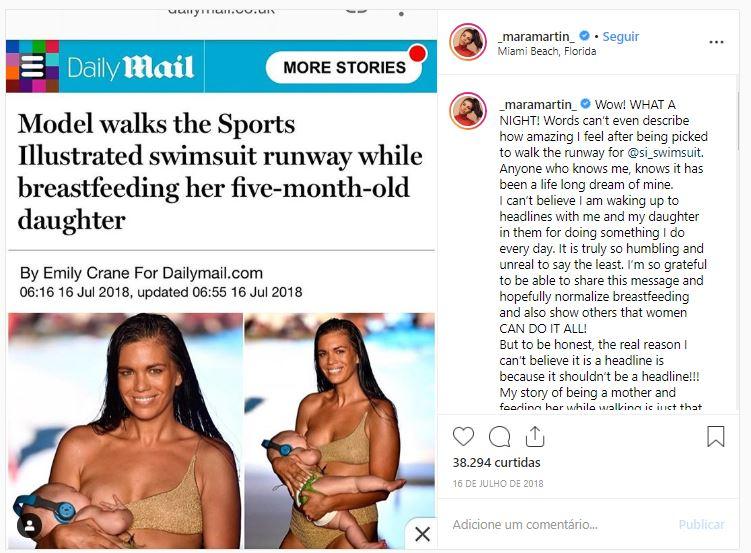Click tagged people icon on photo
Image resolution: width=751 pixels, height=553 pixels.
pos(29,526)
